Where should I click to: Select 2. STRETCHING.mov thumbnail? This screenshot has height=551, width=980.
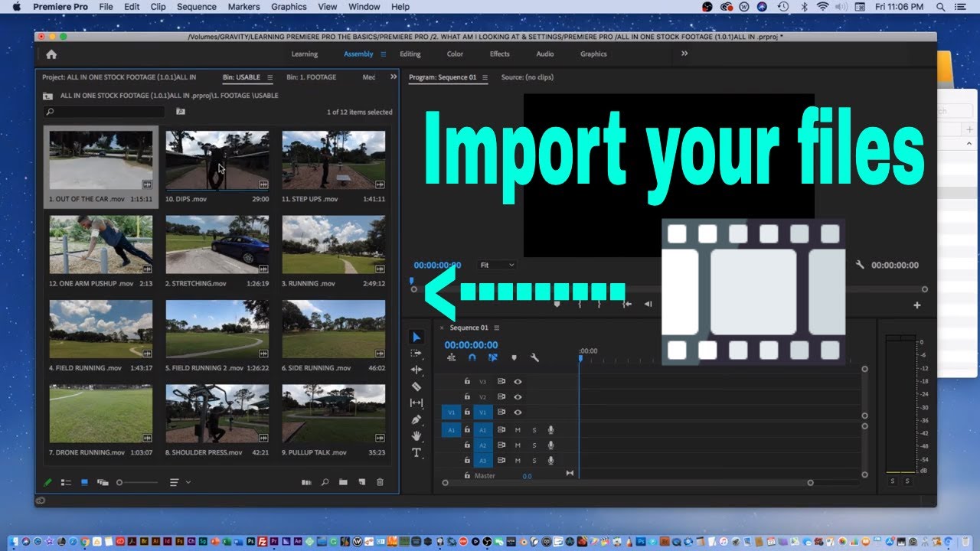point(217,244)
